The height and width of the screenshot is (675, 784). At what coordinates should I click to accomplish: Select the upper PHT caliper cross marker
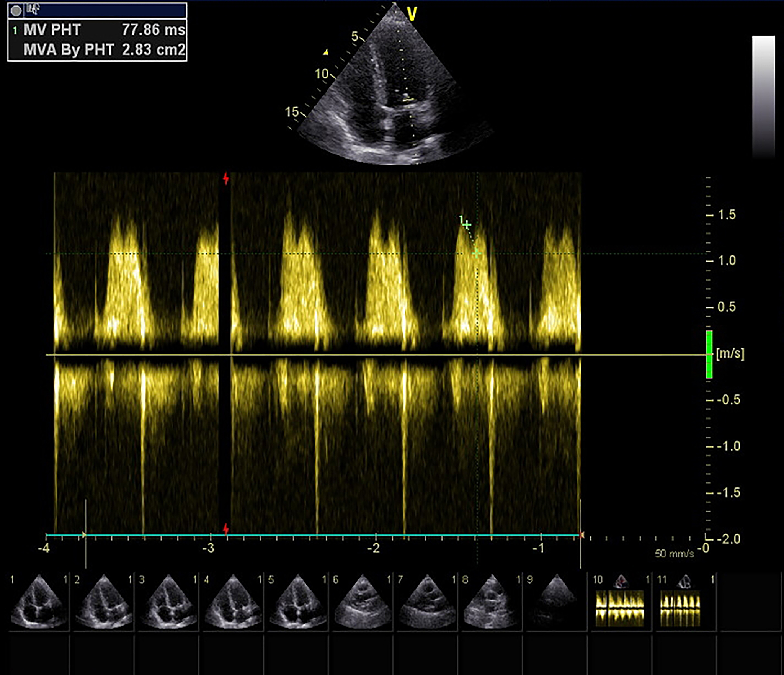click(467, 225)
